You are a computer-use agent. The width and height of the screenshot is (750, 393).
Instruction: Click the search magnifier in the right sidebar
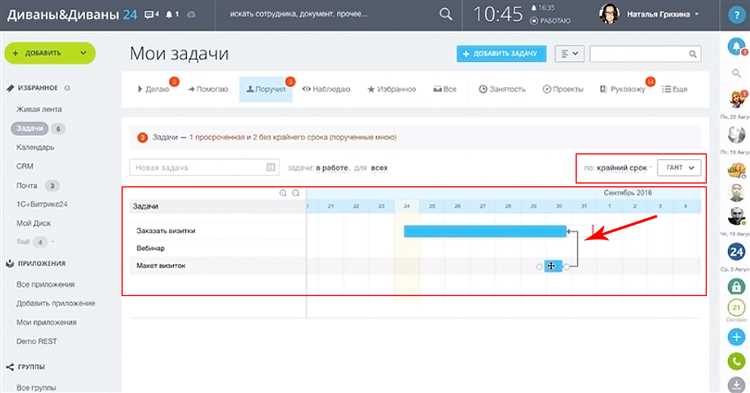[x=736, y=73]
